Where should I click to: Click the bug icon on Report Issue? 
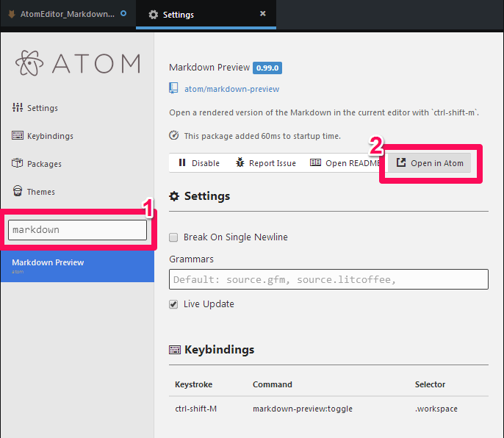click(x=240, y=162)
